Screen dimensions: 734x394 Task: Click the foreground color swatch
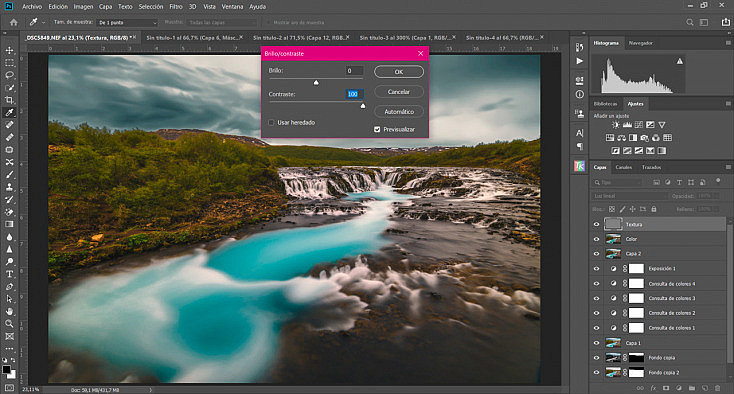7,370
